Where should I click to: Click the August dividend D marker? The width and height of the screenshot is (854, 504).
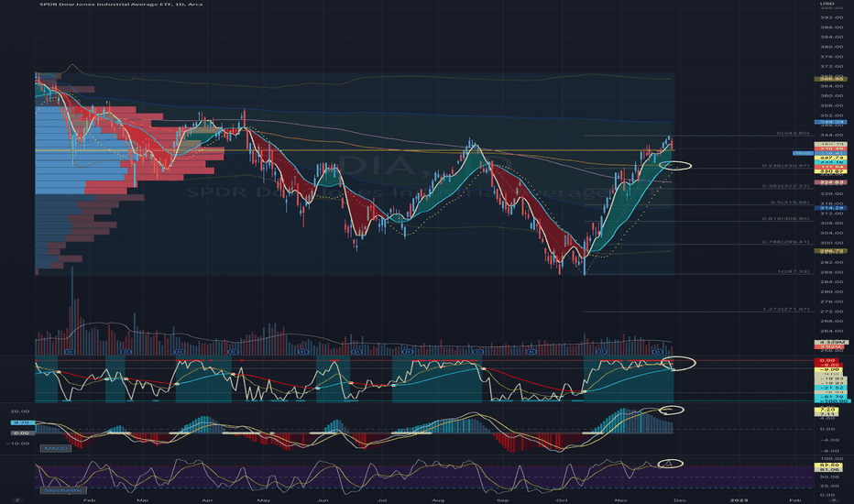(x=478, y=352)
